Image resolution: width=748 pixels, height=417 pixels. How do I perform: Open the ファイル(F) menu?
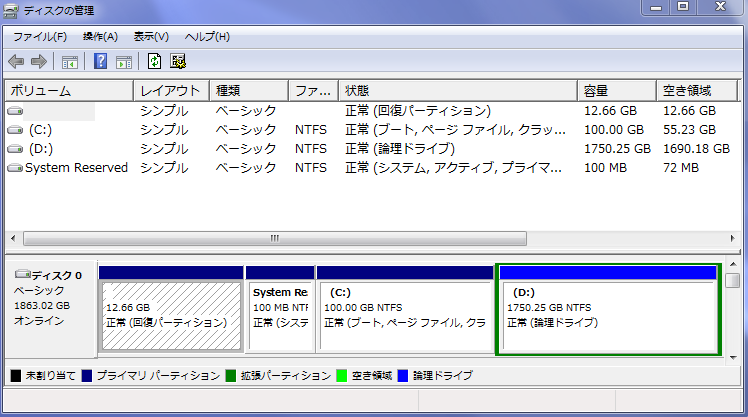tap(39, 36)
